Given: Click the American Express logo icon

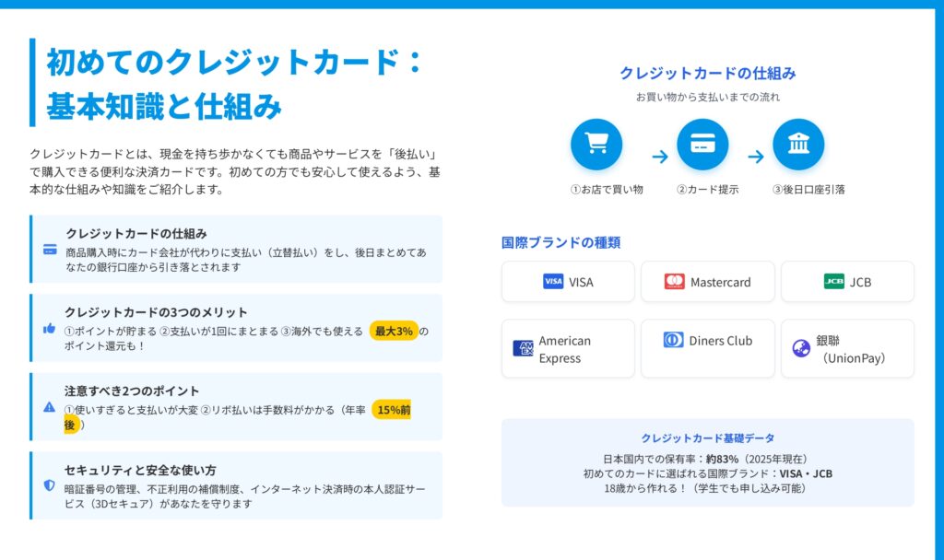Looking at the screenshot, I should [x=523, y=348].
